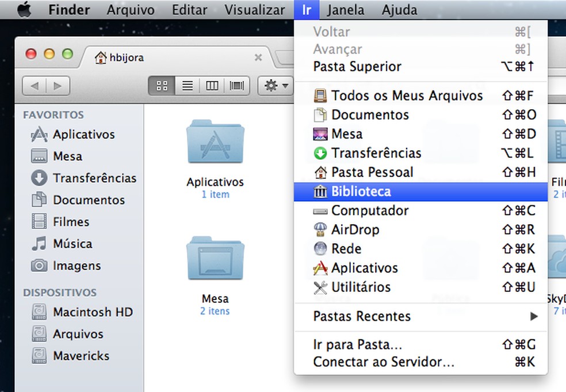Choose Pasta Superior from the Ir menu

pos(421,66)
